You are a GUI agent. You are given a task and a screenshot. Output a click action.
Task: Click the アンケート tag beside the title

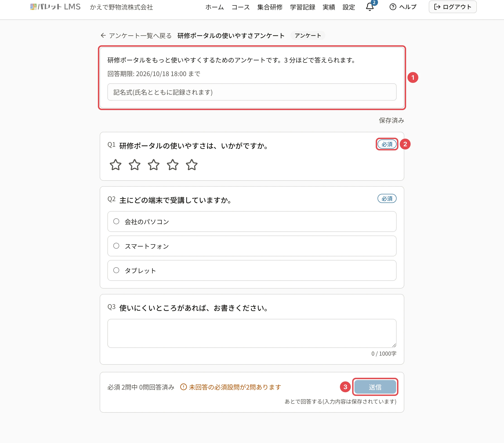click(x=308, y=36)
